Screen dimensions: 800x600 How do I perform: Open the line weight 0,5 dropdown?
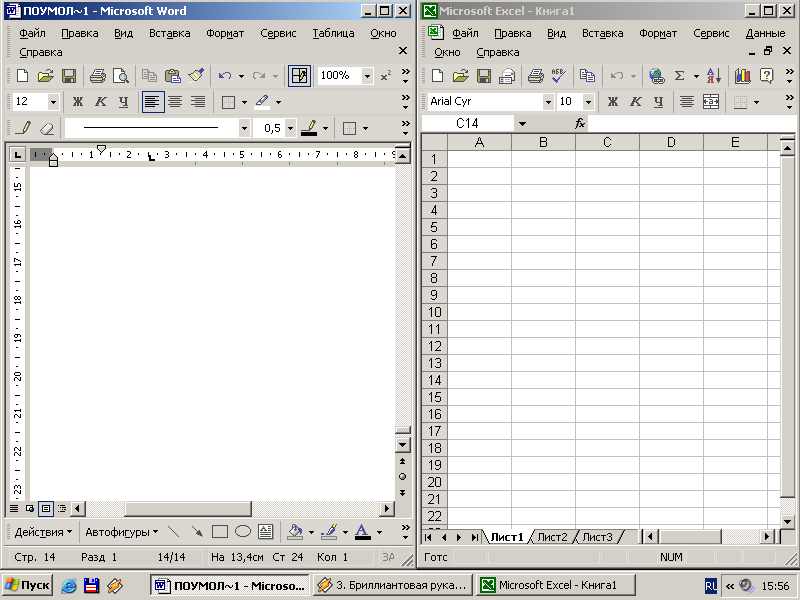pos(290,128)
